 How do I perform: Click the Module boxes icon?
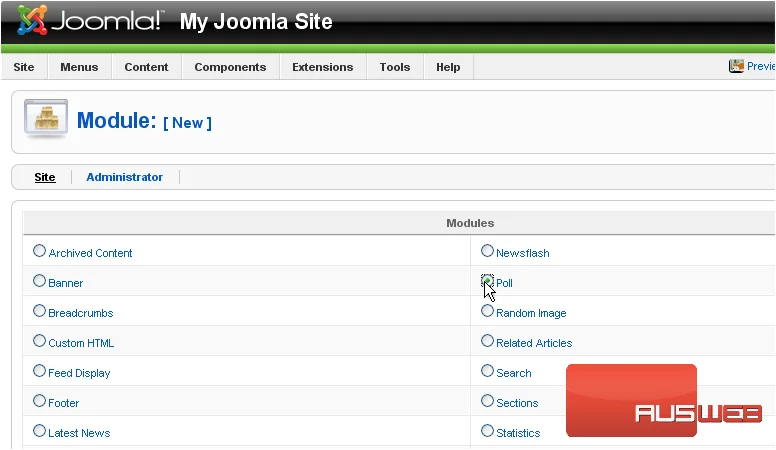coord(46,118)
